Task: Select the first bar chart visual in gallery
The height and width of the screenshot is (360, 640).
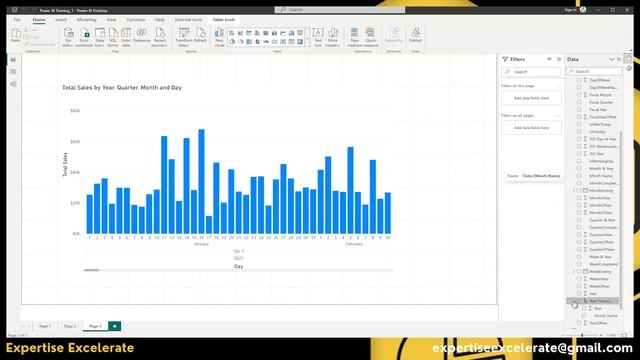Action: [232, 33]
